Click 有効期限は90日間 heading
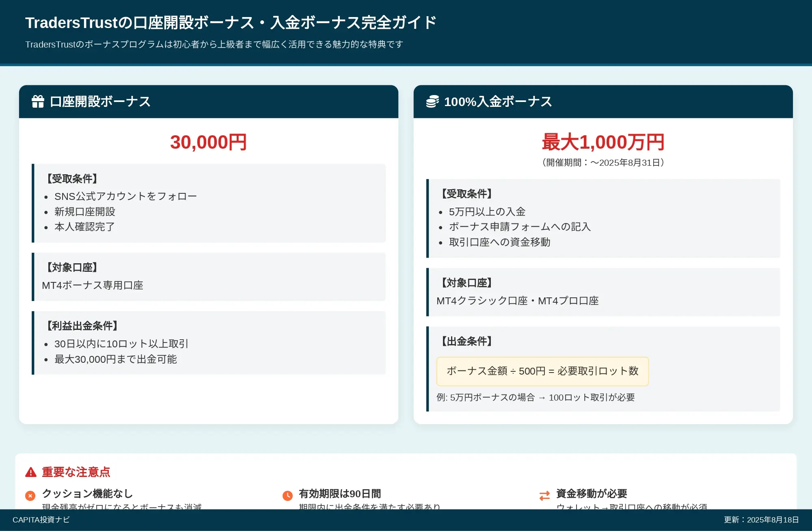 coord(340,494)
